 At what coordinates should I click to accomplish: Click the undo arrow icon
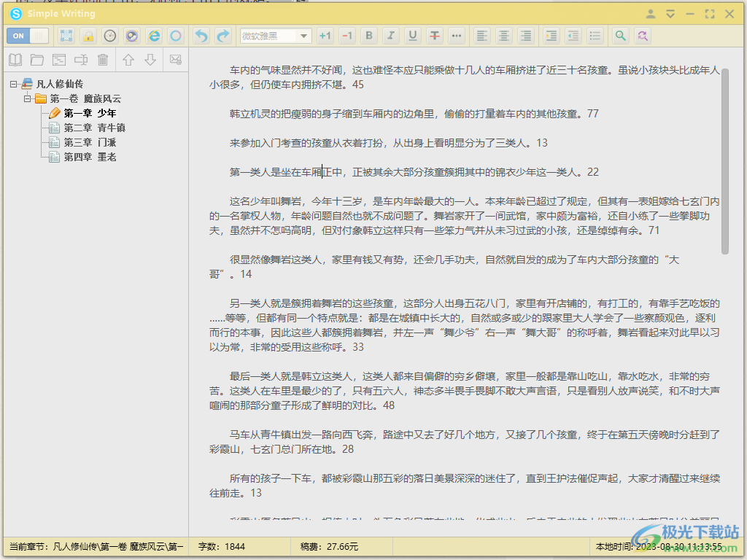pyautogui.click(x=203, y=35)
